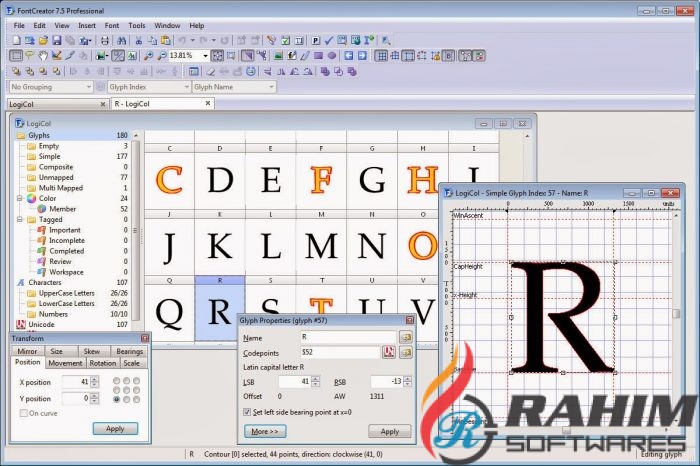Collapse the Color tree node

(x=20, y=198)
